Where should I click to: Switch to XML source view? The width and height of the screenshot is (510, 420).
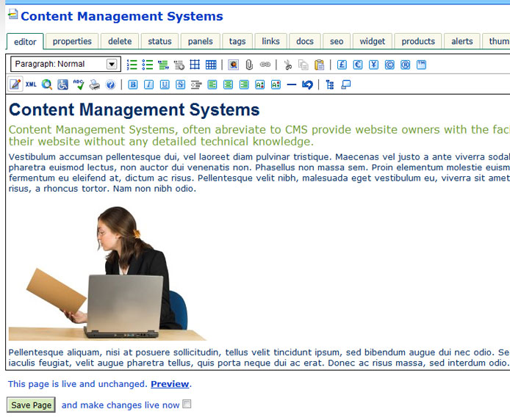31,84
